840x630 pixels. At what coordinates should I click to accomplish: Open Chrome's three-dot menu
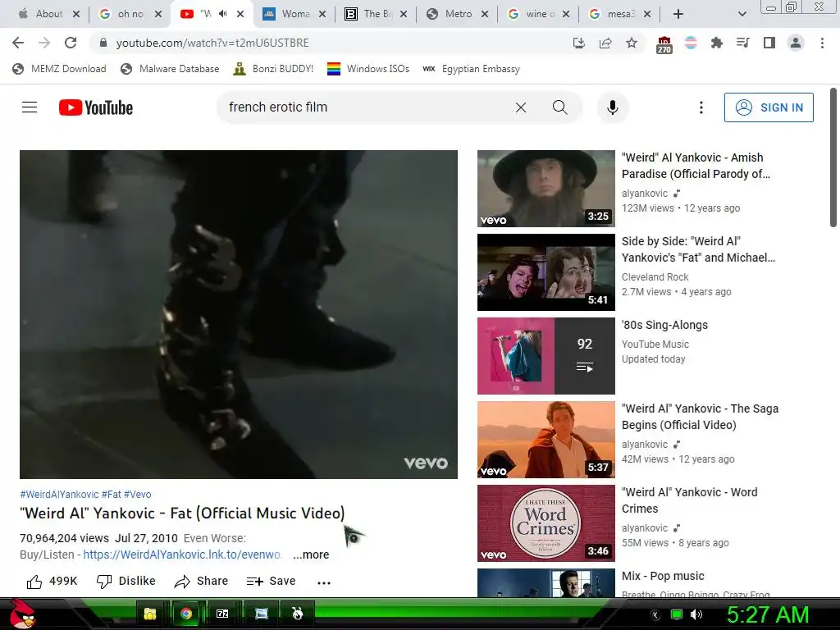click(x=822, y=43)
